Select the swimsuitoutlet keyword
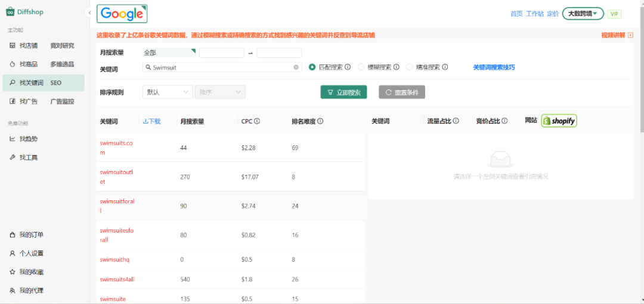This screenshot has height=304, width=644. (117, 177)
